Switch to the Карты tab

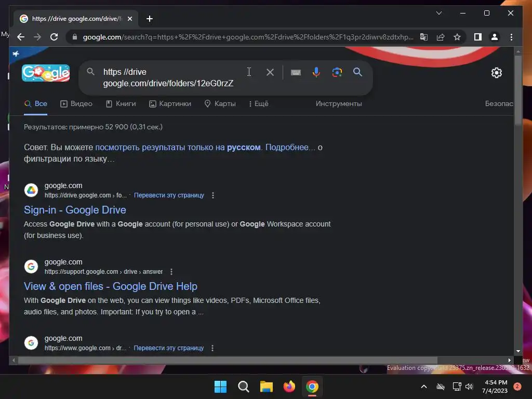(220, 104)
